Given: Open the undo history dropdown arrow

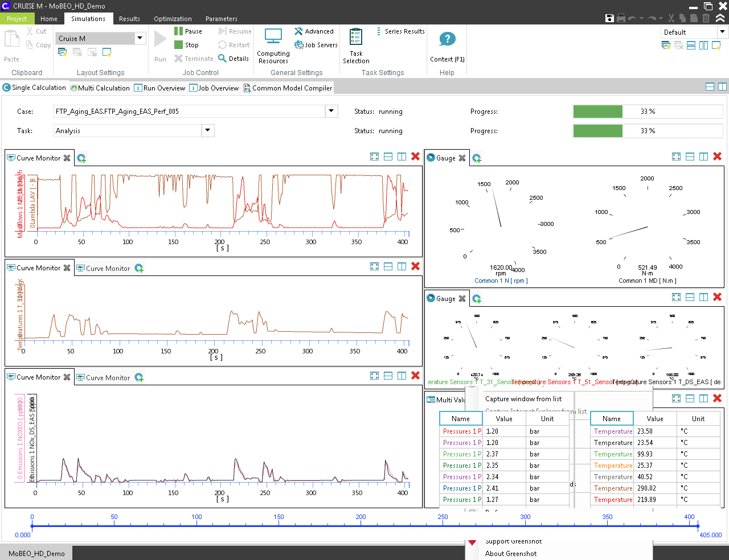Looking at the screenshot, I should (x=641, y=18).
